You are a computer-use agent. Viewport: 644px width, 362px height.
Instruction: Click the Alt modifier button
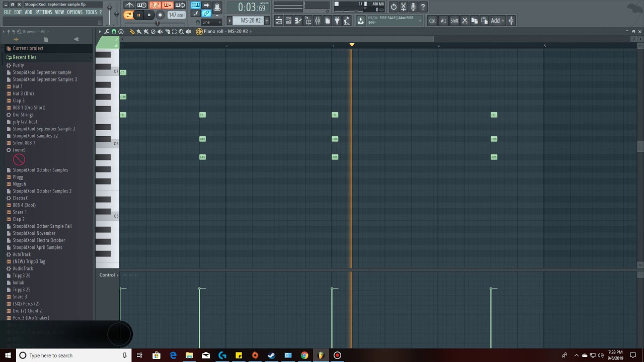click(443, 21)
